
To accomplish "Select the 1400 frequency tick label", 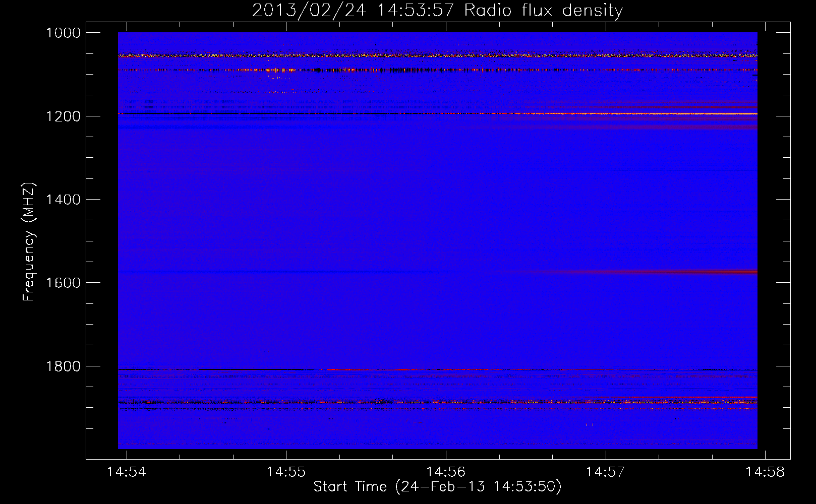I will coord(63,200).
